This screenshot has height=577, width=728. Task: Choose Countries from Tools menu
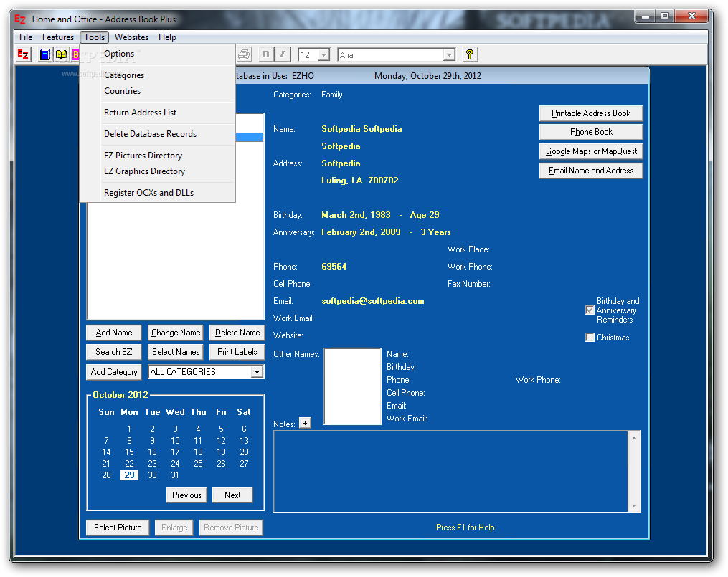pyautogui.click(x=158, y=91)
